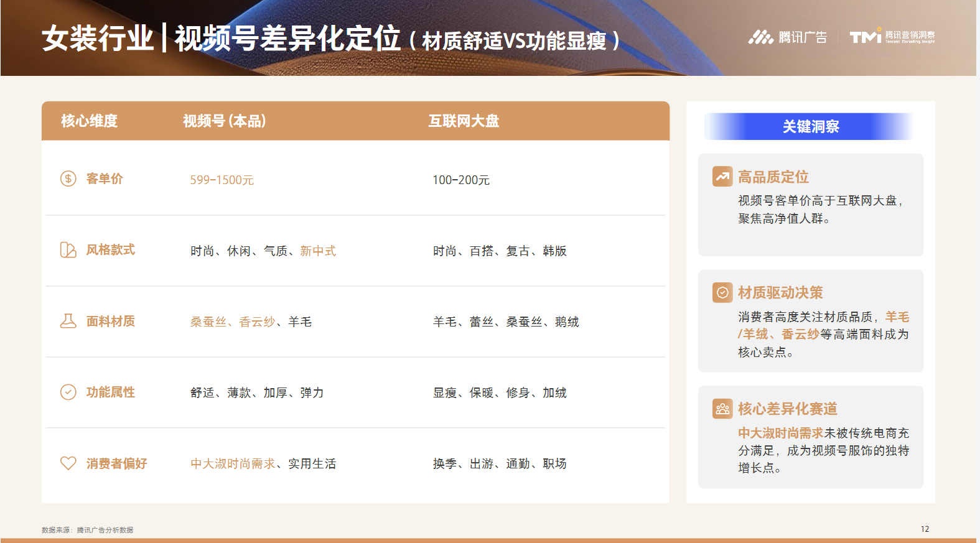Image resolution: width=980 pixels, height=543 pixels.
Task: Click the 桑蚕丝、香云纱 highlighted fabric text
Action: coord(232,322)
